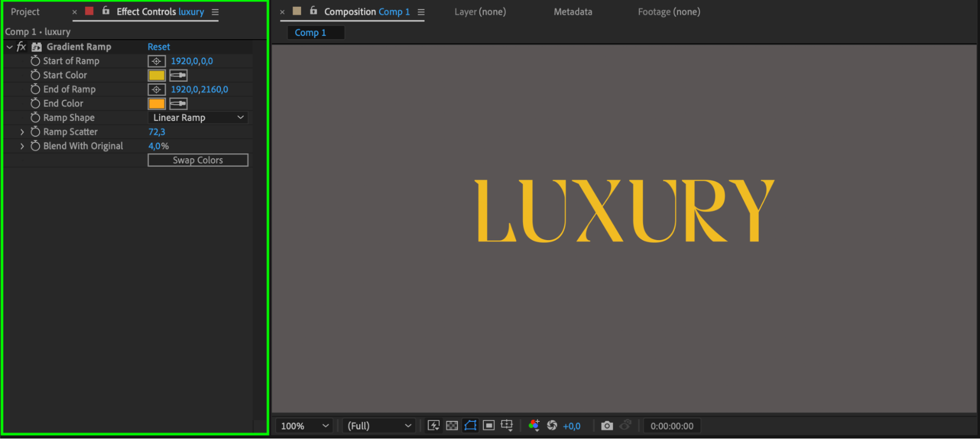Click the Start of Ramp point picker crosshair
The image size is (980, 439).
point(156,61)
